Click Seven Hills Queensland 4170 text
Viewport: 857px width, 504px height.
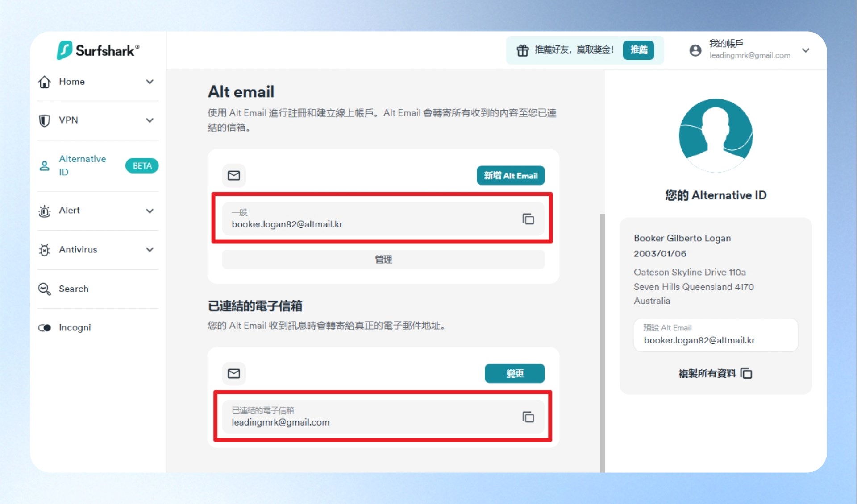(694, 287)
